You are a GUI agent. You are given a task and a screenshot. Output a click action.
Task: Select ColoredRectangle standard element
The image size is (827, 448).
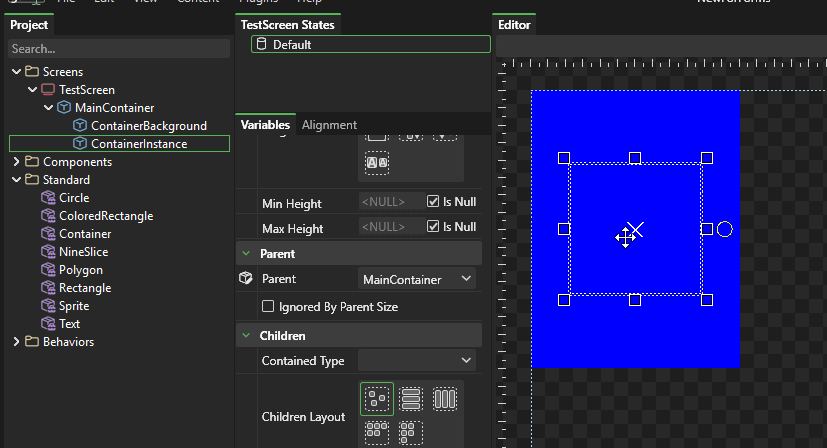point(106,216)
